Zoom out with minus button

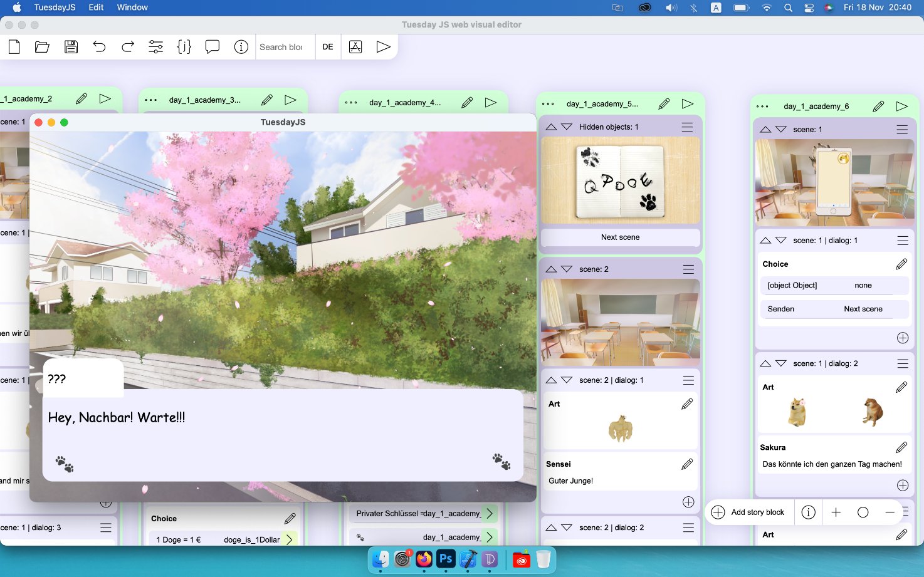[890, 512]
